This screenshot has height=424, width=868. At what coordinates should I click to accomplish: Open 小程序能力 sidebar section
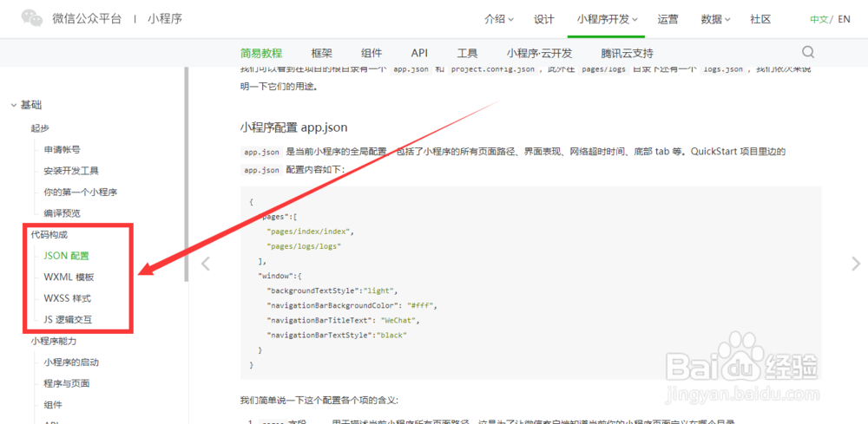[x=53, y=341]
